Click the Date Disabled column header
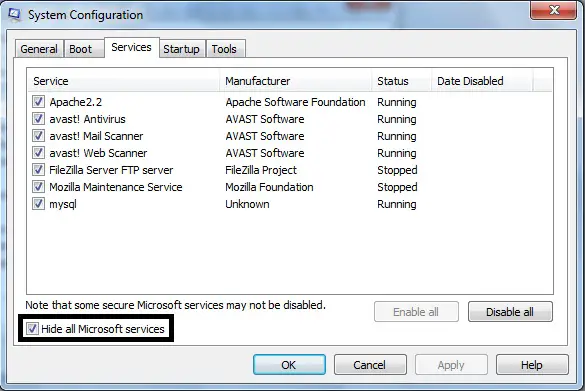This screenshot has width=585, height=391. (x=482, y=81)
